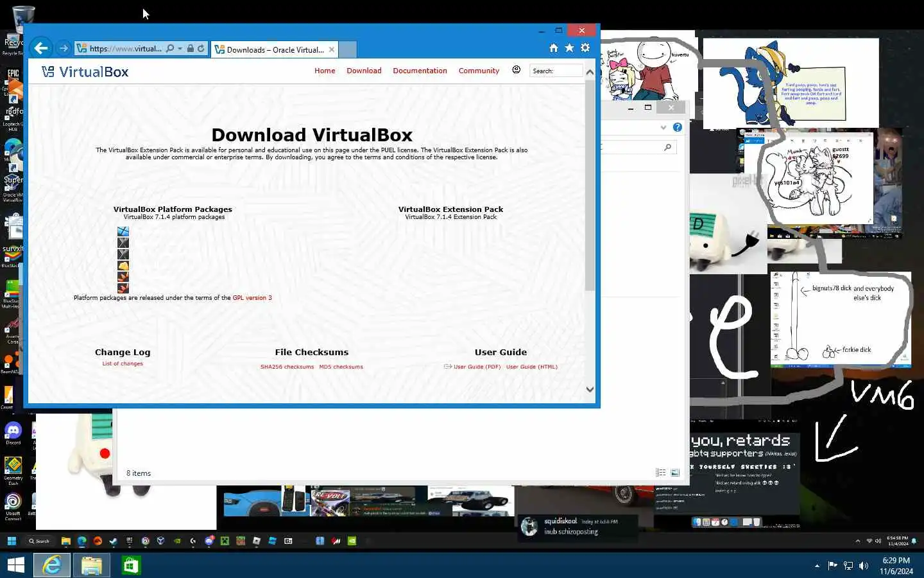Click the inner Windows 11 Start button
924x578 pixels.
(12, 541)
